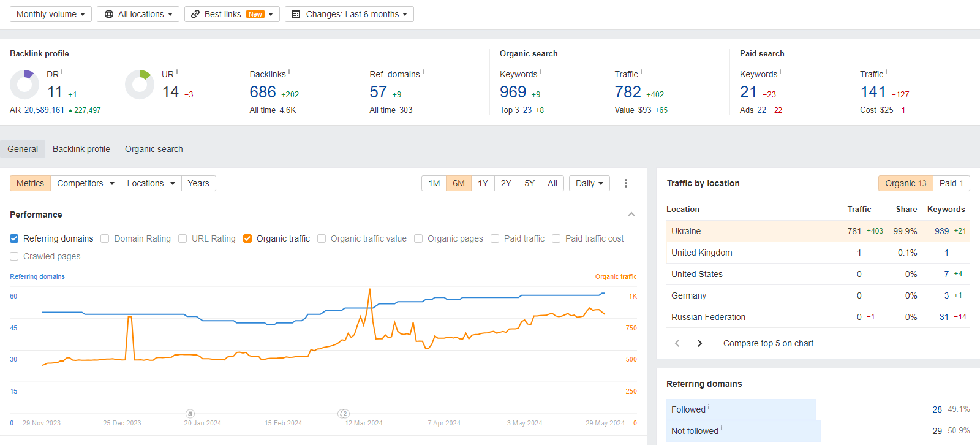Screen dimensions: 980x445
Task: Click Compare top 5 on chart
Action: (768, 343)
